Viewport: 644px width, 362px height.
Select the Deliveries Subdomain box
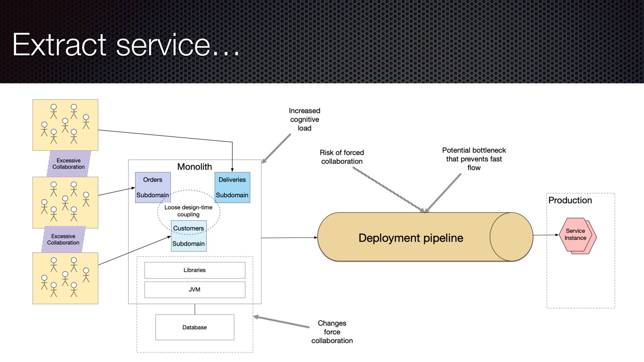point(232,187)
